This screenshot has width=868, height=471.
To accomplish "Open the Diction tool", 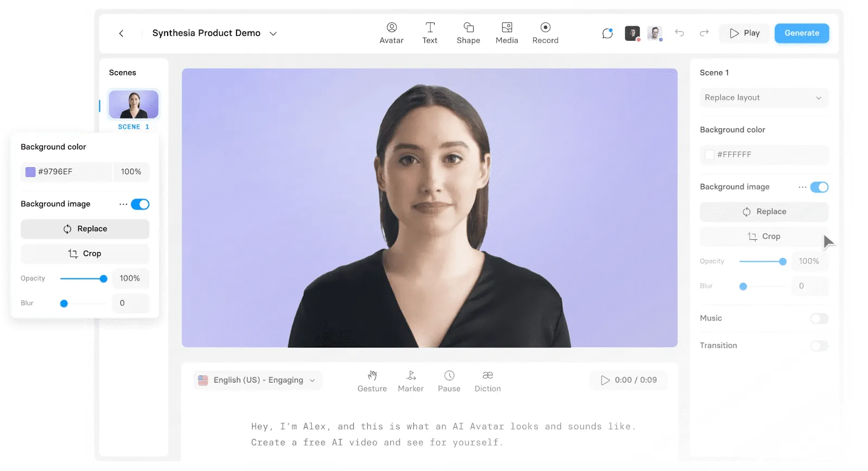I will 488,381.
